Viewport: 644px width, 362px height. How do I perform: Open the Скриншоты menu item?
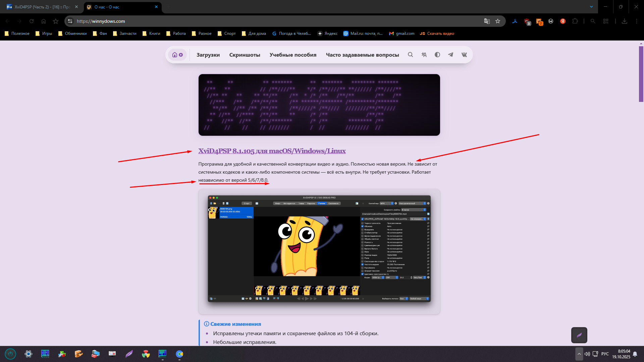tap(245, 55)
